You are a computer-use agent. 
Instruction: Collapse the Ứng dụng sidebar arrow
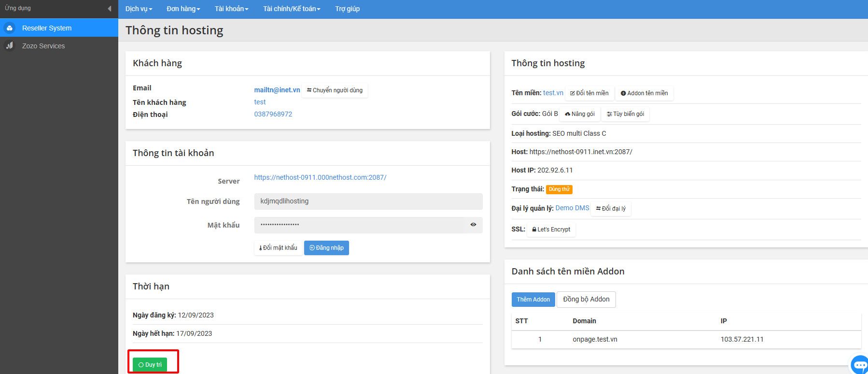[110, 8]
